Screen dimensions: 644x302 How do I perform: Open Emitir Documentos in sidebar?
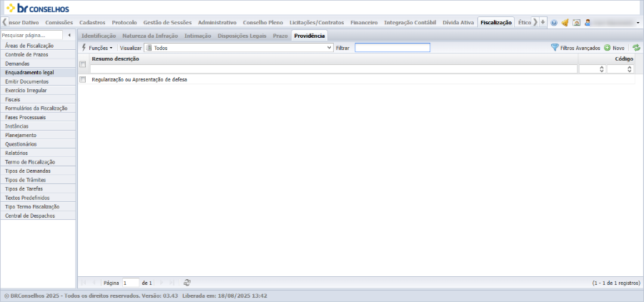click(x=38, y=81)
